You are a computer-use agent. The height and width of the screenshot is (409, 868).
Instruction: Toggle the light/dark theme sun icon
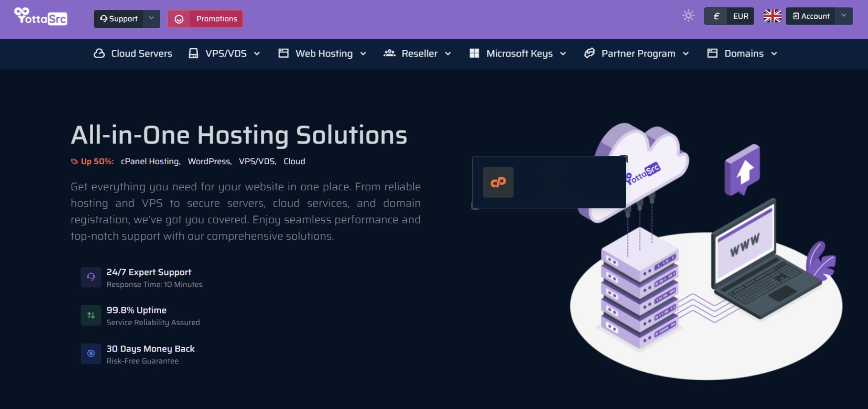pos(689,16)
